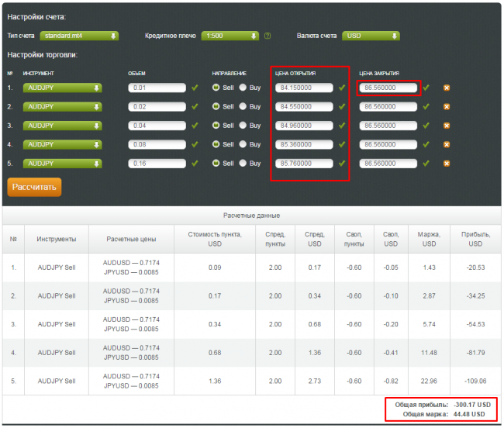The height and width of the screenshot is (428, 504).
Task: Open the AUDJPY instrument dropdown in row 2
Action: pos(63,106)
